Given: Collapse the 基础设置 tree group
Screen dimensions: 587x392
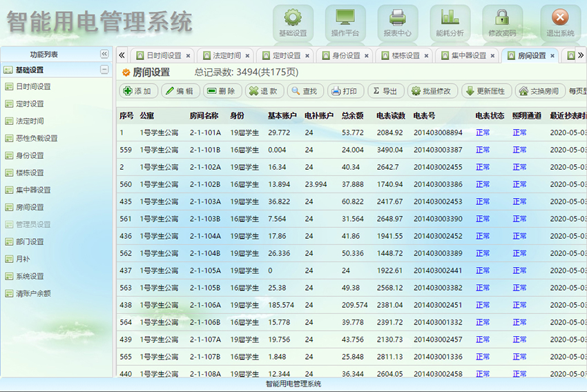Looking at the screenshot, I should pyautogui.click(x=104, y=70).
